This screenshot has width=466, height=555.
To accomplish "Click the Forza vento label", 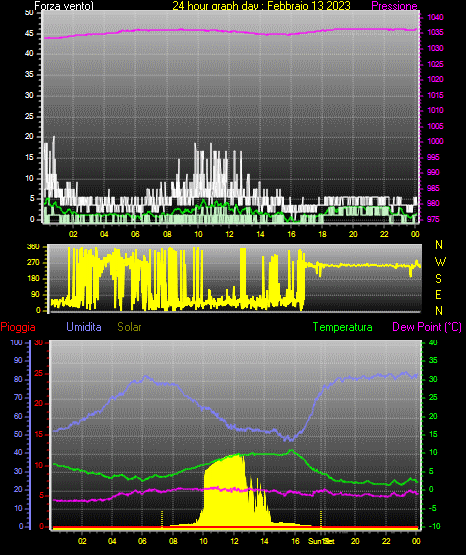I will 64,6.
